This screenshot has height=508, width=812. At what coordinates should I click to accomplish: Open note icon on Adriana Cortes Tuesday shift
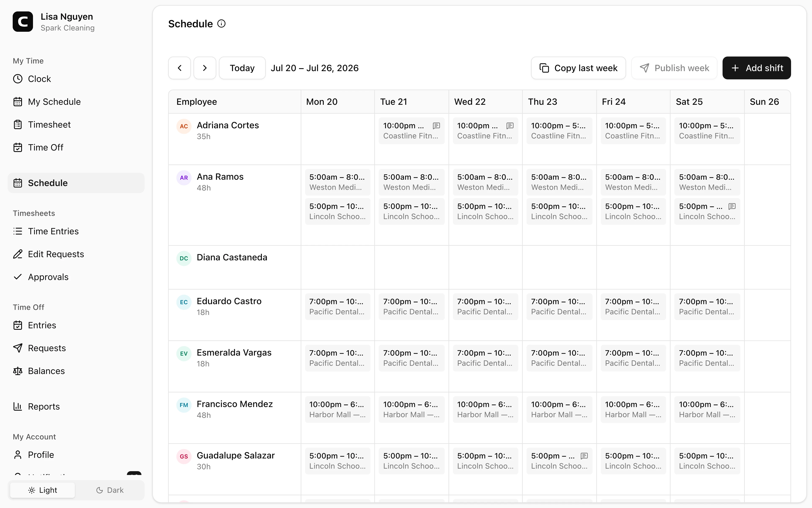[x=436, y=126]
